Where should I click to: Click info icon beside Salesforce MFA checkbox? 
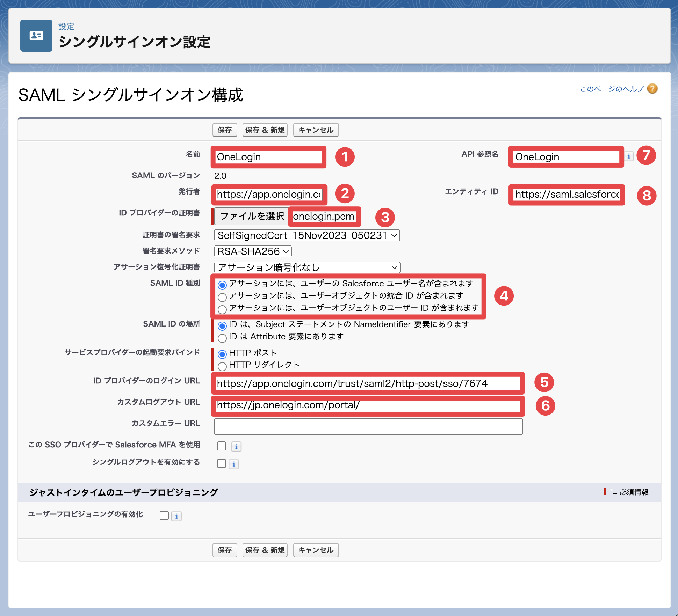pos(236,447)
